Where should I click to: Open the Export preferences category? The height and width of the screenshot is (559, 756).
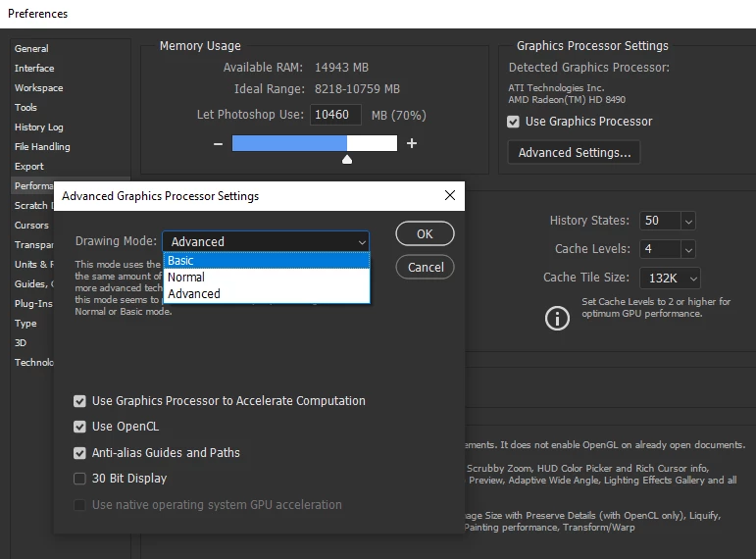click(x=29, y=167)
